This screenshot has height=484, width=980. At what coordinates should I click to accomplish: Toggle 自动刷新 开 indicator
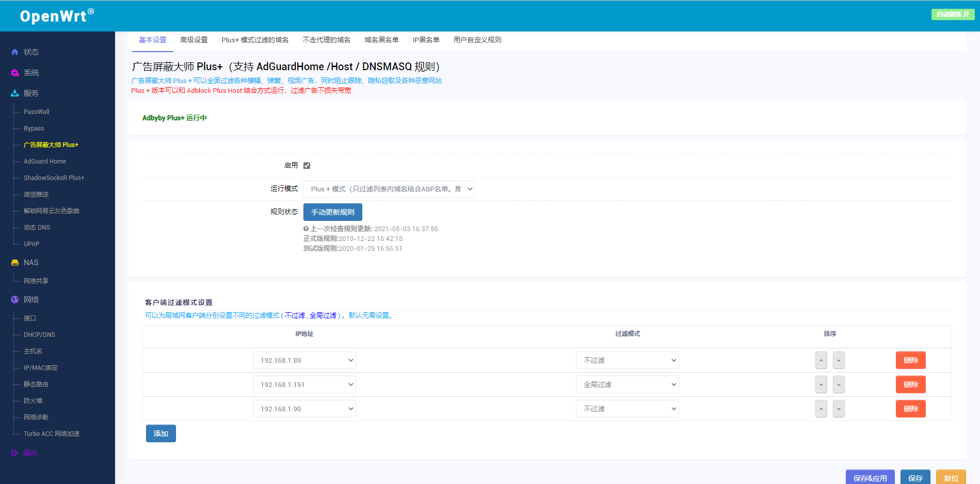[953, 14]
